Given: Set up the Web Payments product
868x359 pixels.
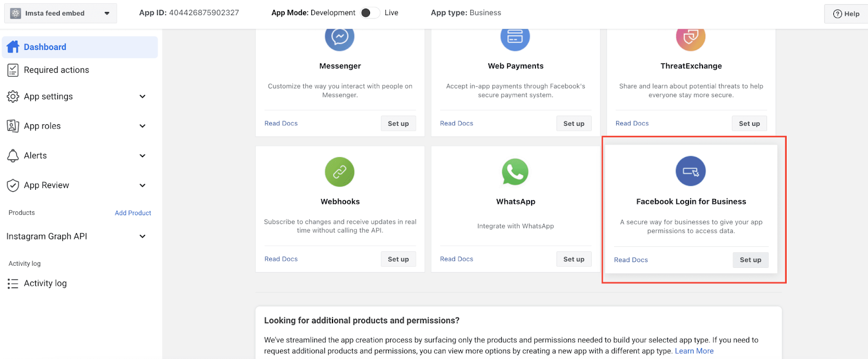Looking at the screenshot, I should pos(574,124).
